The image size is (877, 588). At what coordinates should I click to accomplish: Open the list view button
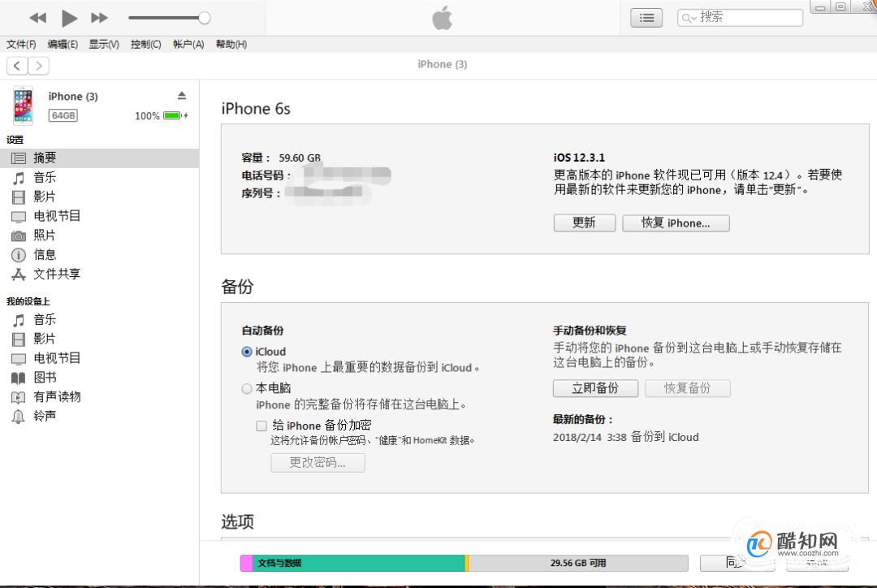646,18
